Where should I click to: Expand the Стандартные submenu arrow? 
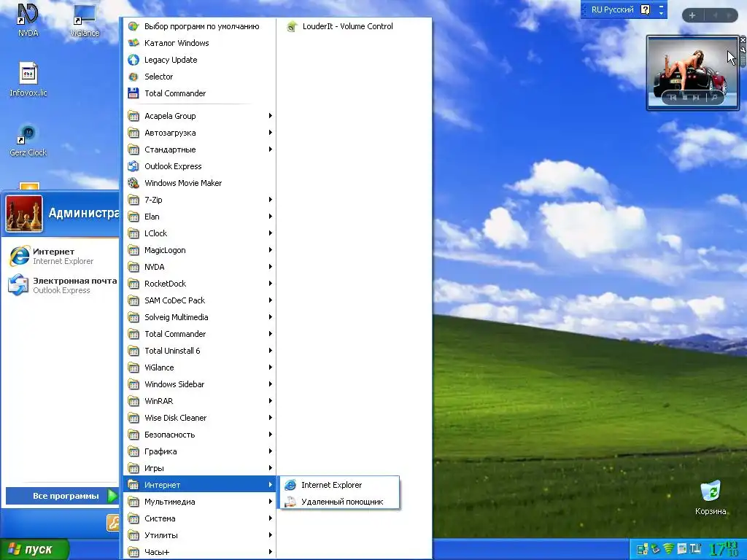pos(270,149)
